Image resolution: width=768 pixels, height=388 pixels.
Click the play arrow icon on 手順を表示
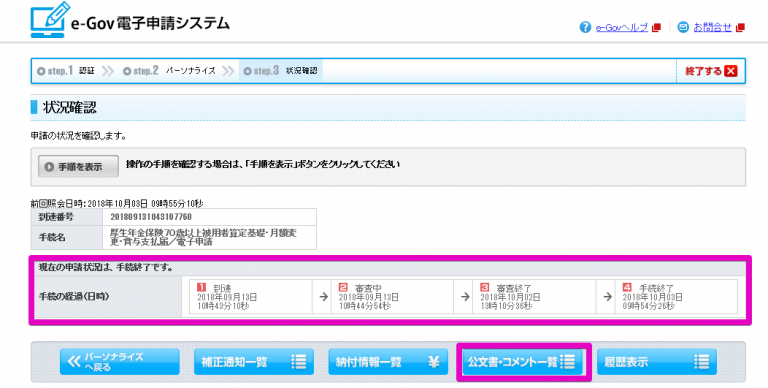coord(49,167)
